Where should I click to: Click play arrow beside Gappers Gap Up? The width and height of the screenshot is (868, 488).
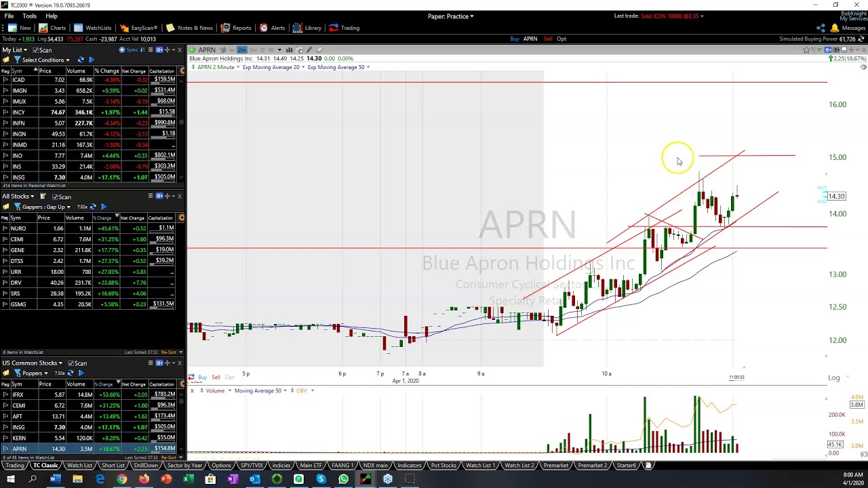point(103,207)
